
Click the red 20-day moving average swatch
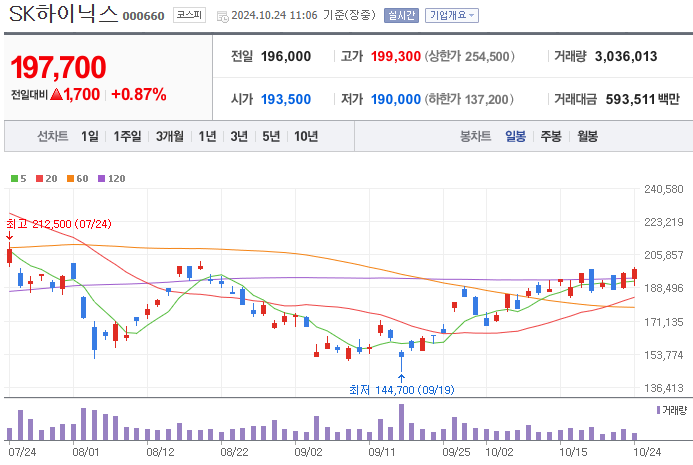pos(40,179)
